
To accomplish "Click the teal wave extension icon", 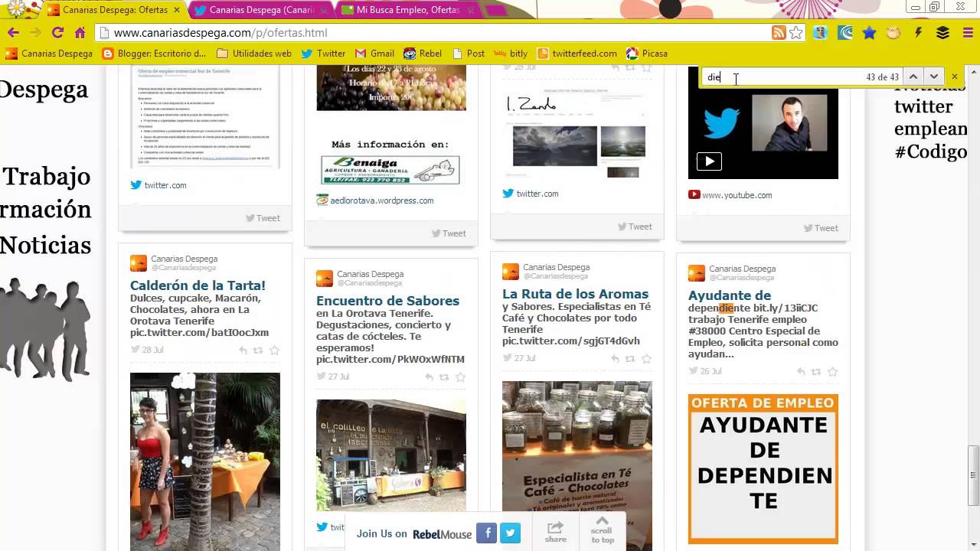I will (x=845, y=33).
